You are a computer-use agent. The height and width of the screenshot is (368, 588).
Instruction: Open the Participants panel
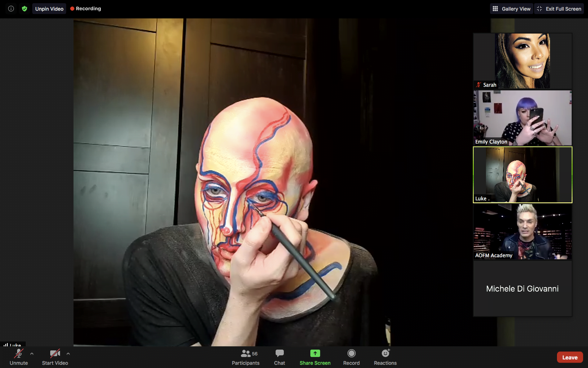click(x=245, y=357)
